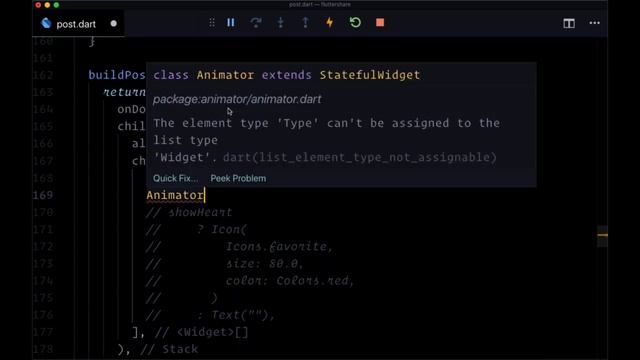640x360 pixels.
Task: Click the 'return' keyword on line 163
Action: [x=124, y=92]
